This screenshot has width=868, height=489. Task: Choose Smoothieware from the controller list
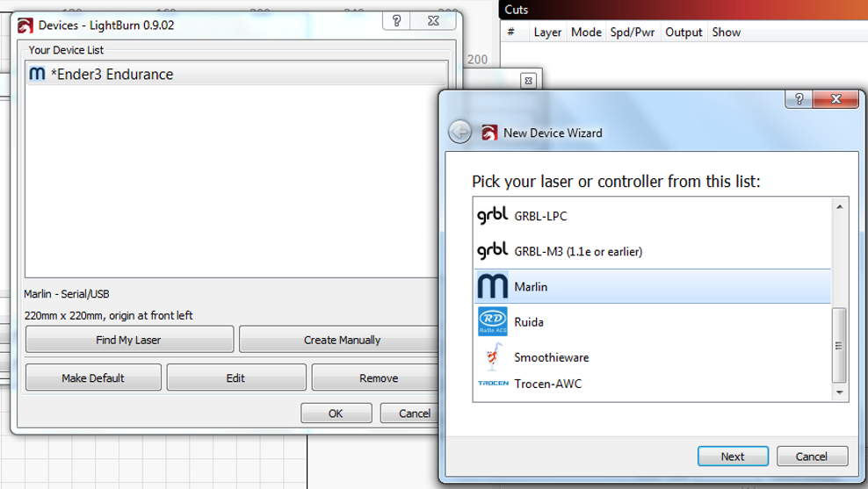(653, 356)
